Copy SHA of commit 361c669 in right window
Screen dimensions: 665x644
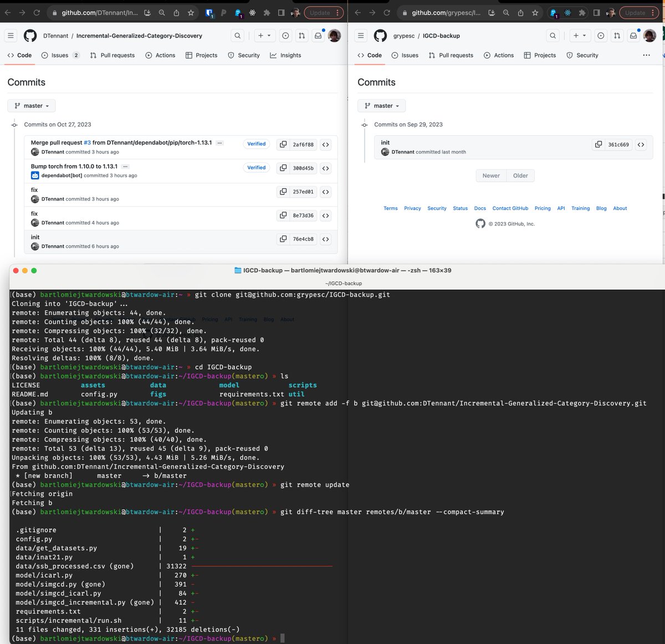(x=598, y=144)
